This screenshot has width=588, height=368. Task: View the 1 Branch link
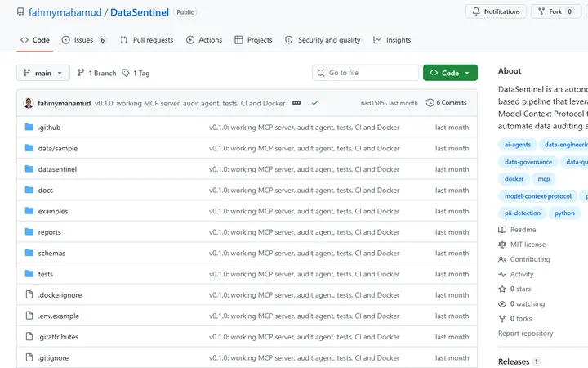pos(96,73)
